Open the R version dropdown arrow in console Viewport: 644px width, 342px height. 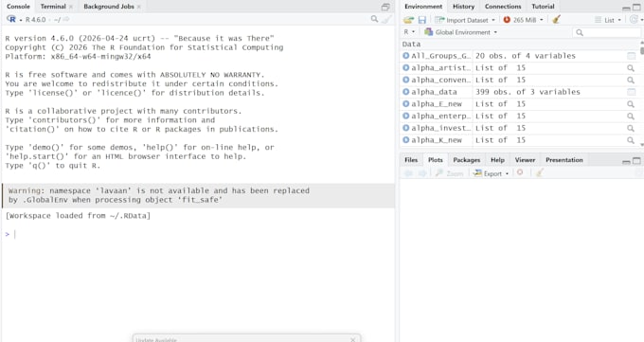click(21, 20)
